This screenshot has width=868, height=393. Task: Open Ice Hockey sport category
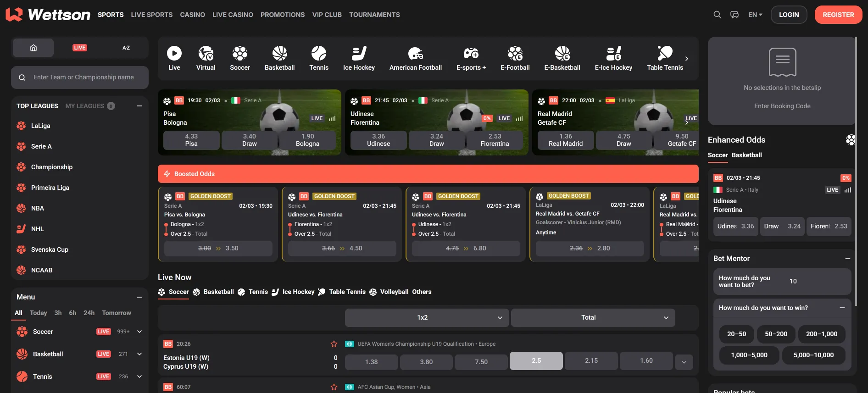click(359, 58)
